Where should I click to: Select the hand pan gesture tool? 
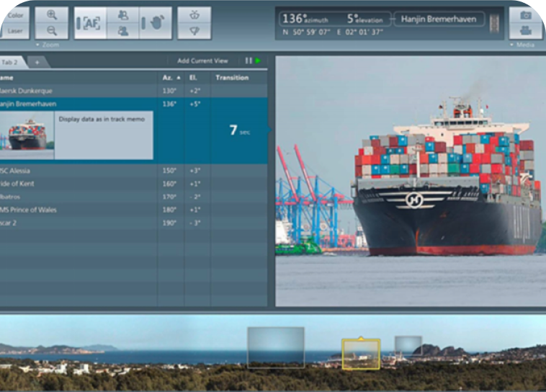156,23
